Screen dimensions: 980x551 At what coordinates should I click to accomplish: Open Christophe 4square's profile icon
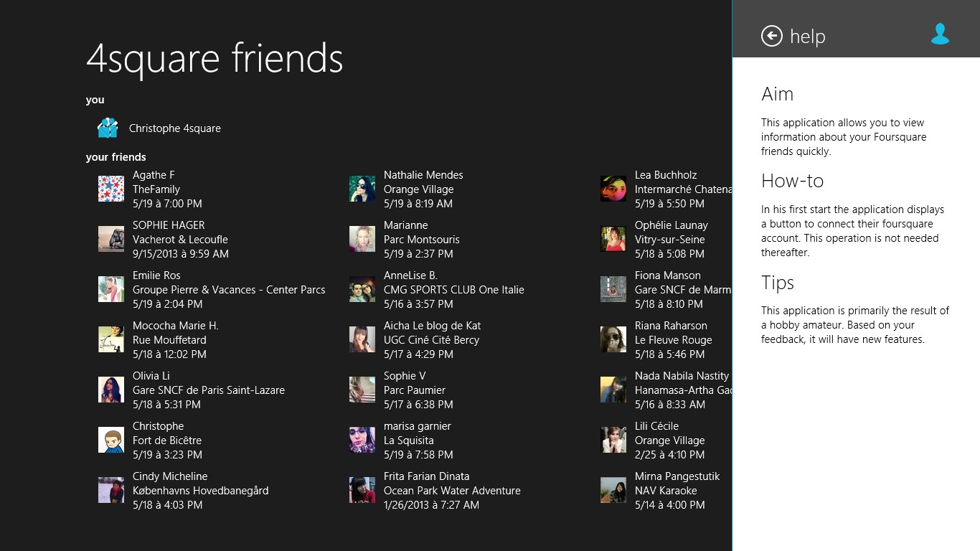click(x=108, y=128)
